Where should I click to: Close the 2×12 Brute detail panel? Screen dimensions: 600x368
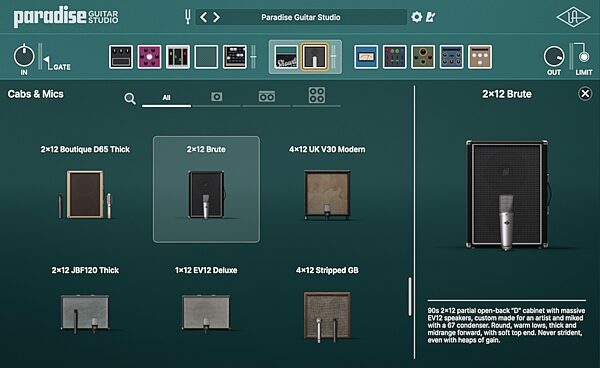585,94
